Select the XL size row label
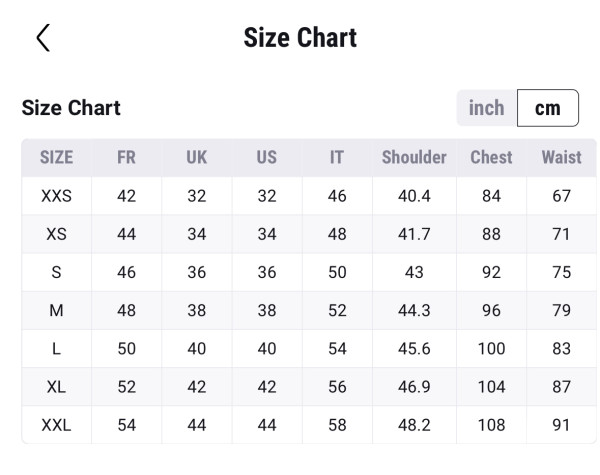 (x=56, y=387)
